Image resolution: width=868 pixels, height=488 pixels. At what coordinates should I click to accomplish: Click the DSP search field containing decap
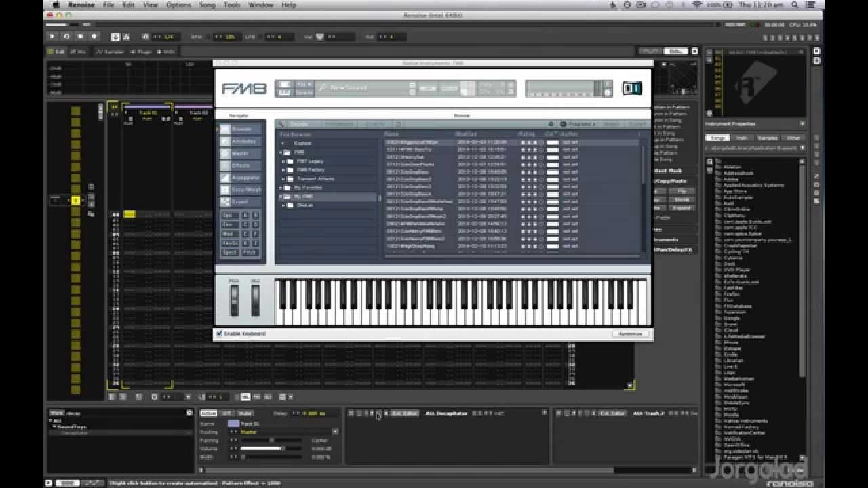(x=125, y=413)
